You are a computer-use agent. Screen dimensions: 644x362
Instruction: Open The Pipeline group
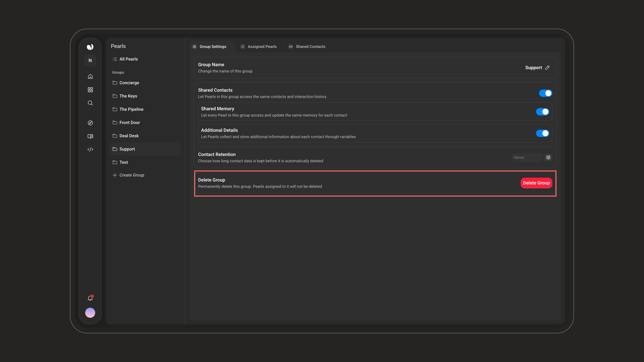(145, 109)
